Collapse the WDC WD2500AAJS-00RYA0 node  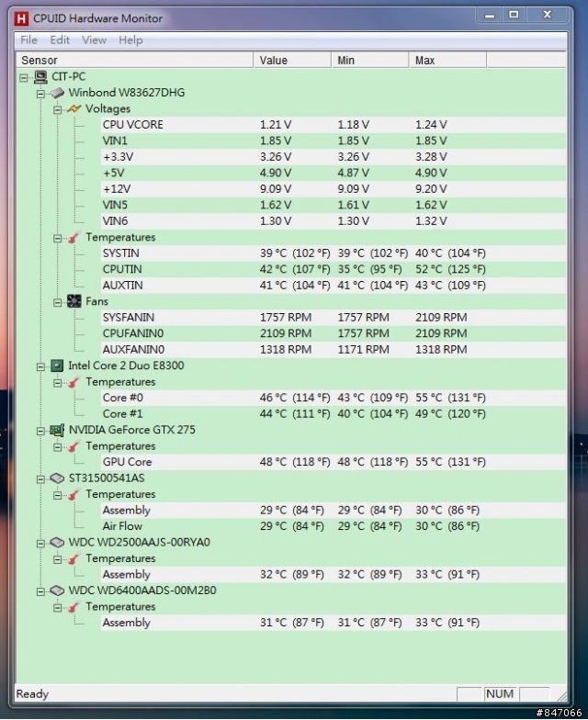(x=40, y=544)
